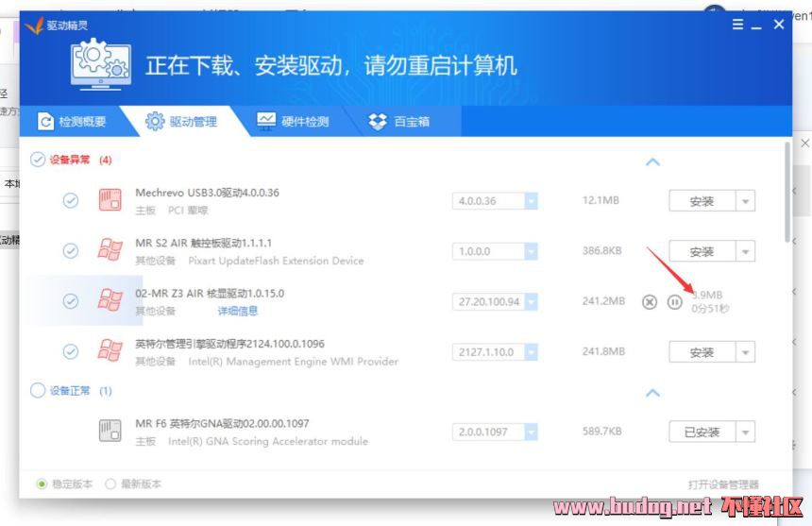Uncheck MR S2 AIR 触控板 driver checkbox
Image resolution: width=812 pixels, height=526 pixels.
71,251
